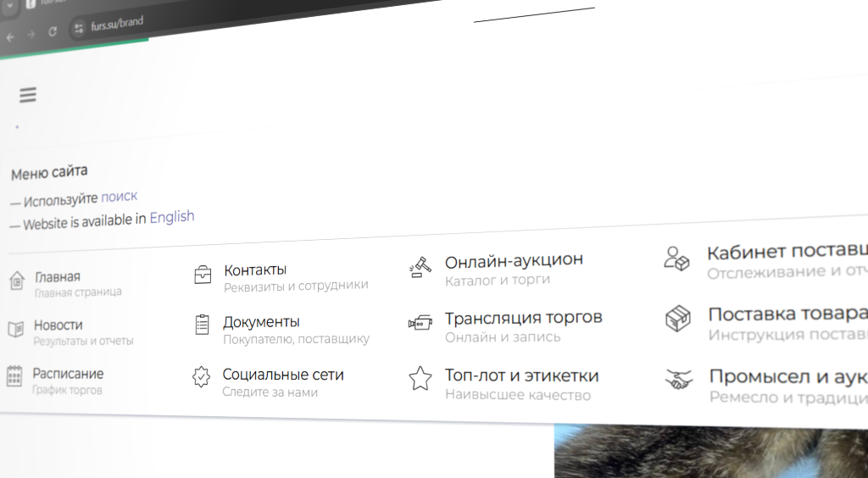Click the badge icon for Социальные сети
Screen dimensions: 868x478
click(201, 377)
